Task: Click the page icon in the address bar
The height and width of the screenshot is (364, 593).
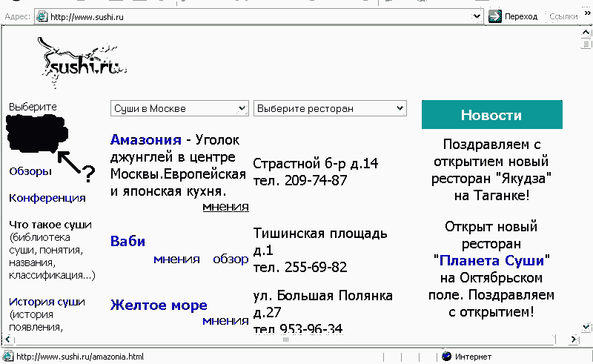Action: coord(42,16)
